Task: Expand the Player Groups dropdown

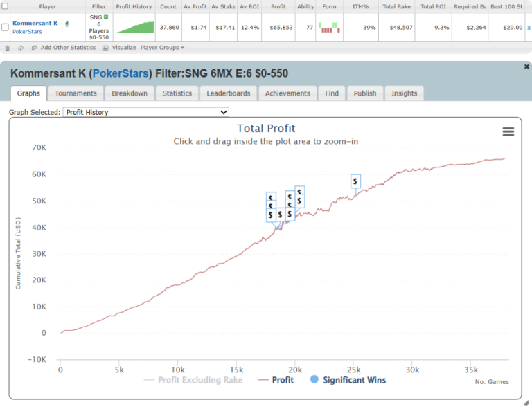Action: (x=162, y=48)
